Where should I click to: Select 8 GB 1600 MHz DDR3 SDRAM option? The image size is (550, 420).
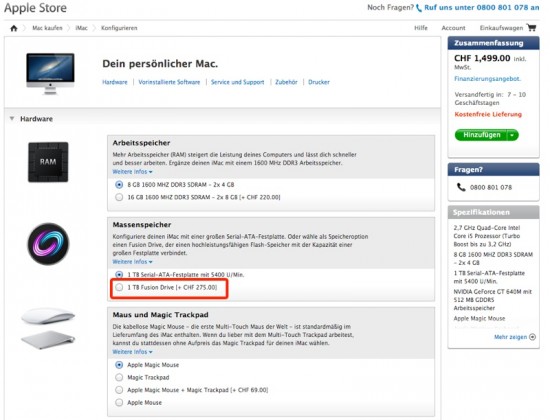point(119,185)
